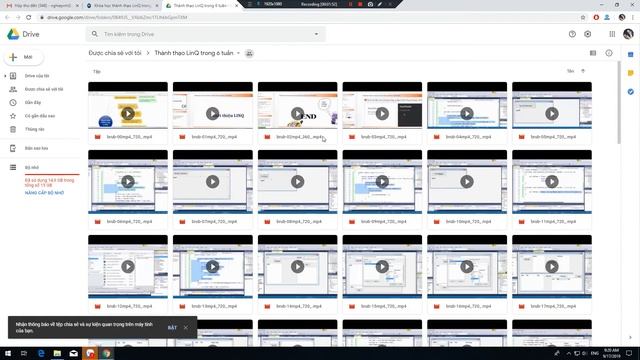The height and width of the screenshot is (360, 640).
Task: Play video 13mp4_720 thumbnail
Action: click(x=213, y=267)
